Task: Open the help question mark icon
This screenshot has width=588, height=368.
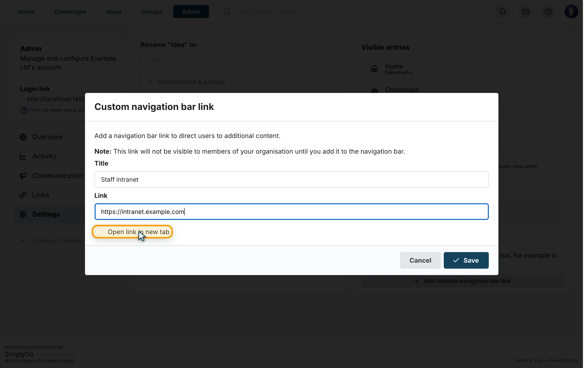Action: (548, 11)
